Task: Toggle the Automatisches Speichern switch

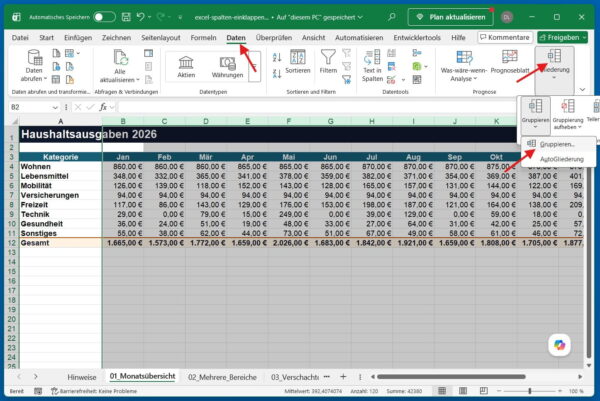Action: (x=104, y=17)
